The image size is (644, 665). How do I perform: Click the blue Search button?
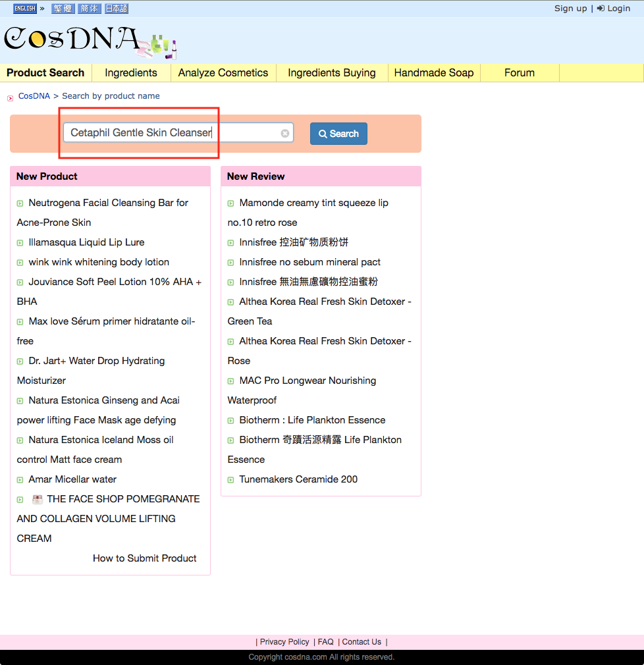[338, 134]
